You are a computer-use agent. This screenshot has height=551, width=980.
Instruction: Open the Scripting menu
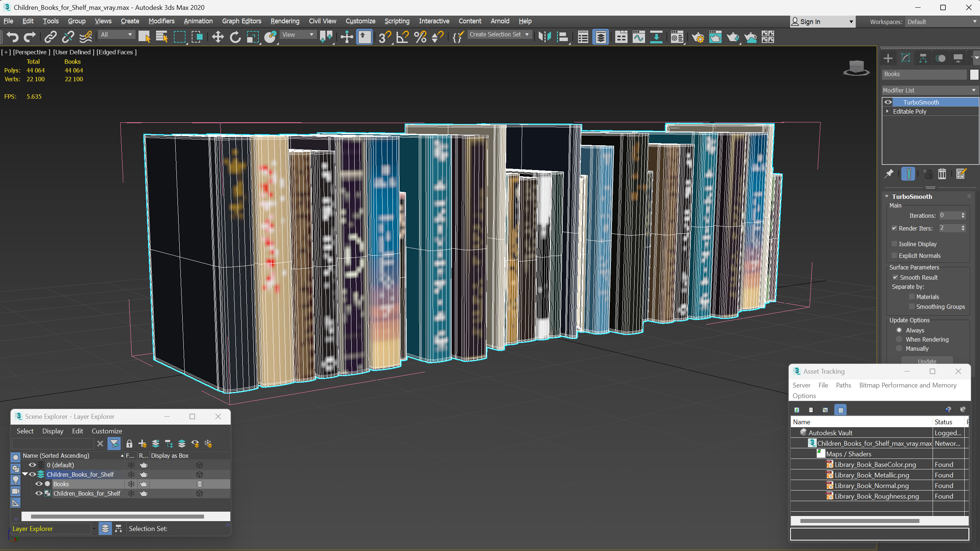click(397, 21)
